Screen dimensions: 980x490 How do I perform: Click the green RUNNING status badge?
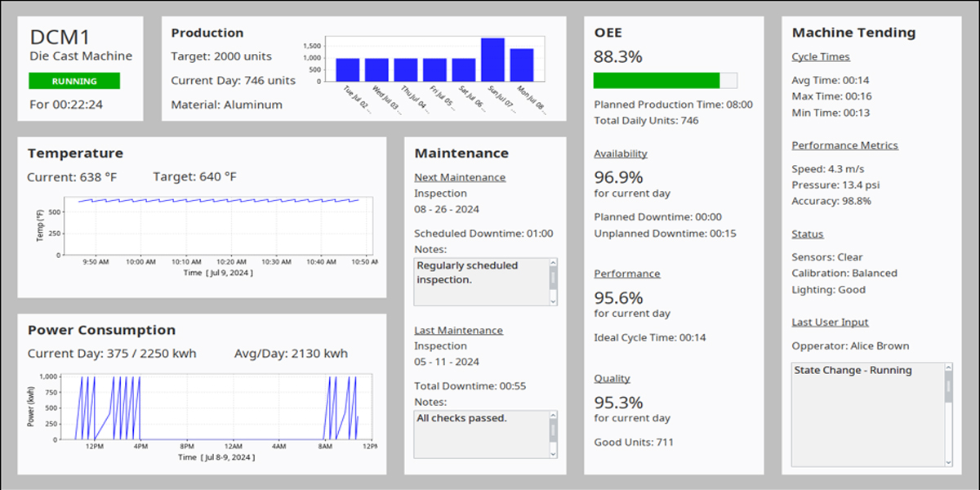(x=74, y=81)
